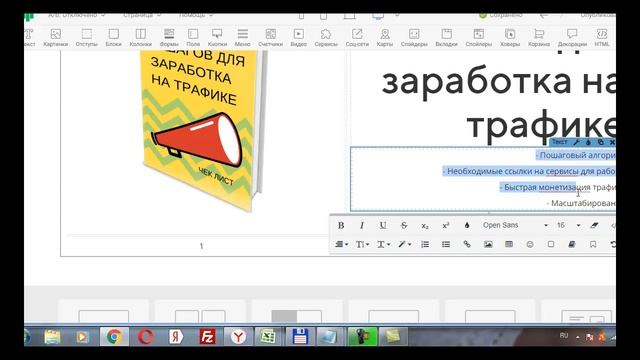
Task: Open the Yandex red Я taskbar icon
Action: click(176, 337)
